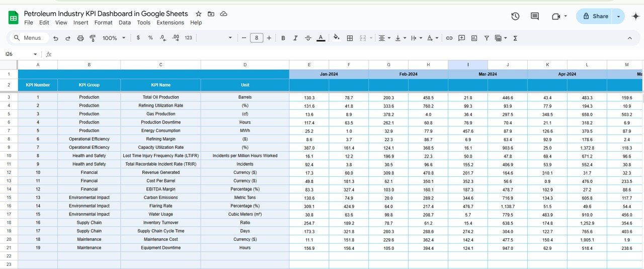Image resolution: width=644 pixels, height=269 pixels.
Task: Open the Data menu
Action: click(125, 23)
